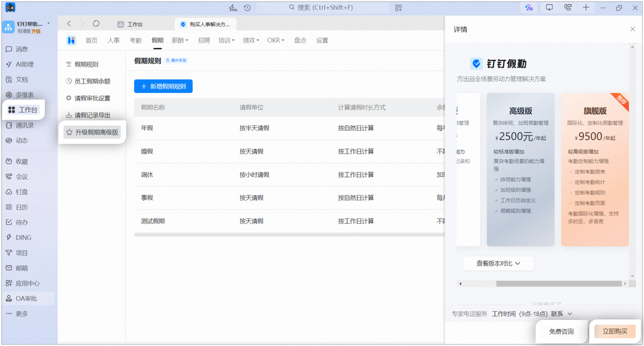This screenshot has height=346, width=644.
Task: Expand the 联系 contact hours dropdown
Action: click(562, 314)
